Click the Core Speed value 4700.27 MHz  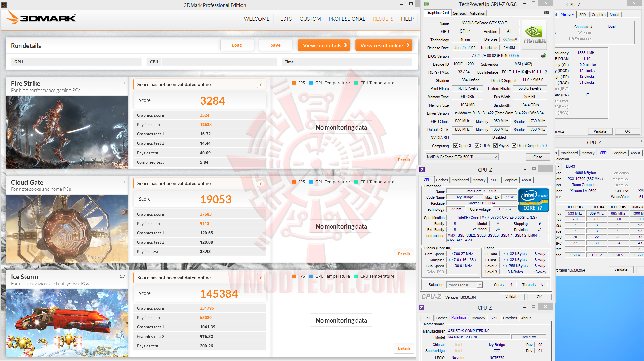[x=462, y=254]
